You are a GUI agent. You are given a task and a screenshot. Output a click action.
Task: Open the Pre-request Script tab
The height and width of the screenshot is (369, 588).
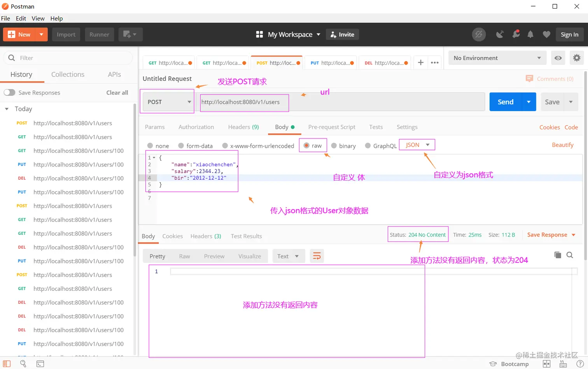tap(332, 127)
